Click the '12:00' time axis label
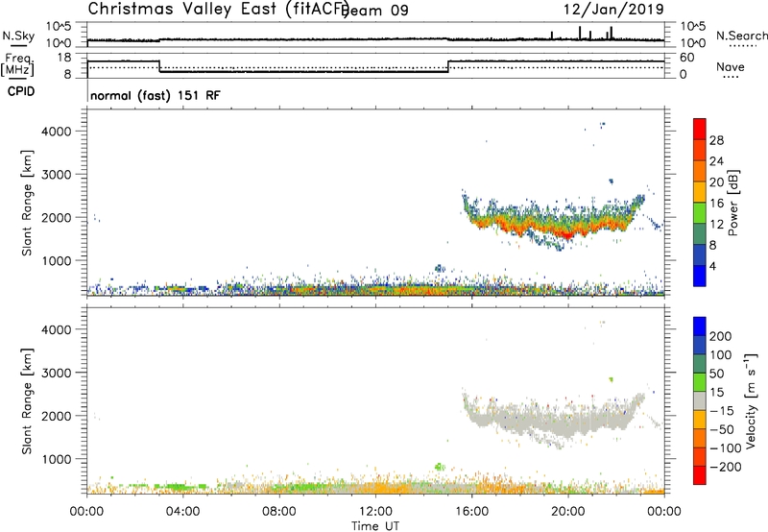The height and width of the screenshot is (532, 768). [375, 512]
